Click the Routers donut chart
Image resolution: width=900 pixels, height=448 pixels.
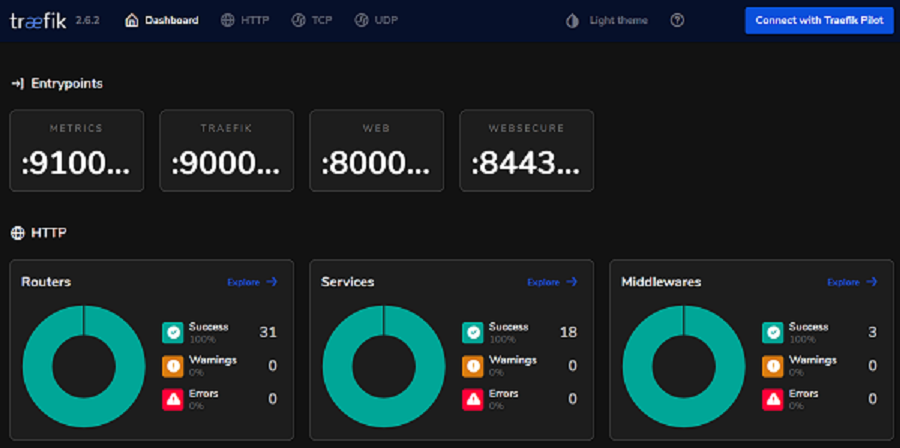(x=84, y=366)
